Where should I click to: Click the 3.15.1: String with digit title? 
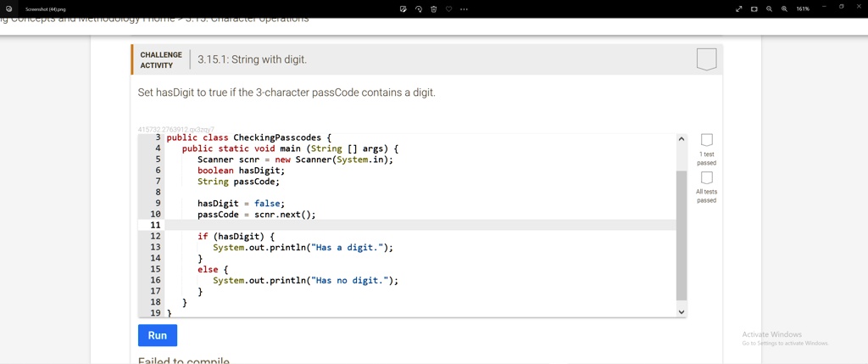click(x=252, y=59)
